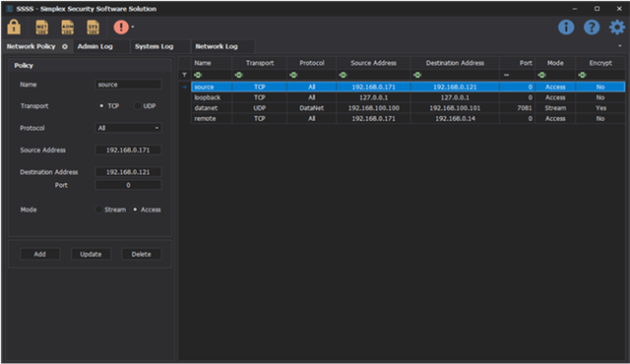Select the TCP transport radio button

(x=101, y=106)
